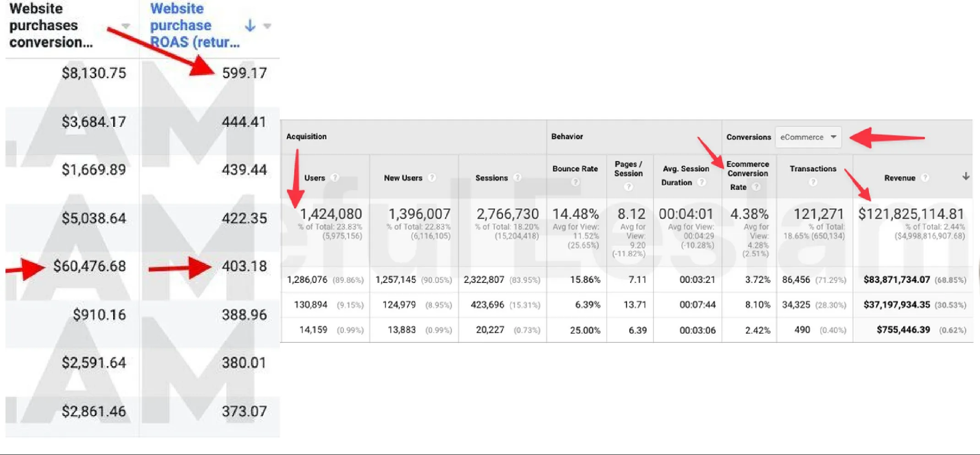Open Website purchases conversion column menu arrow
Screen dimensions: 980x455
point(126,26)
